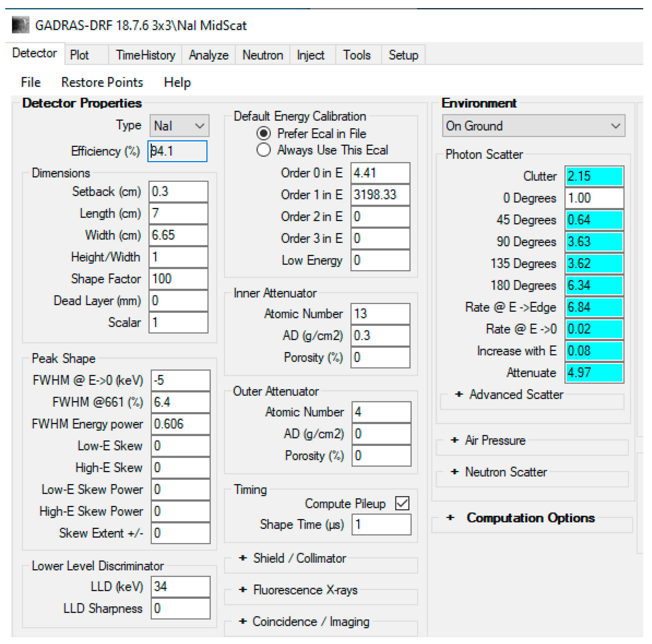Screen dimensions: 652x644
Task: Open the File menu
Action: pos(30,82)
